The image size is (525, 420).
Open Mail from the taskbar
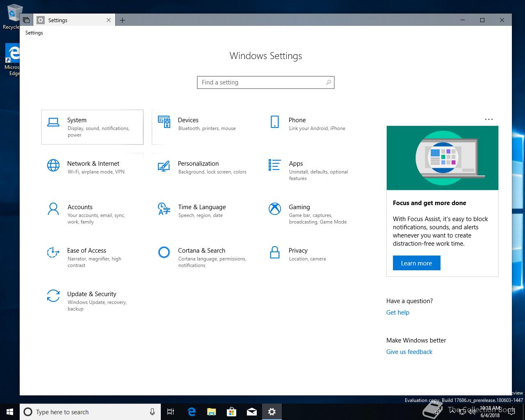coord(252,412)
